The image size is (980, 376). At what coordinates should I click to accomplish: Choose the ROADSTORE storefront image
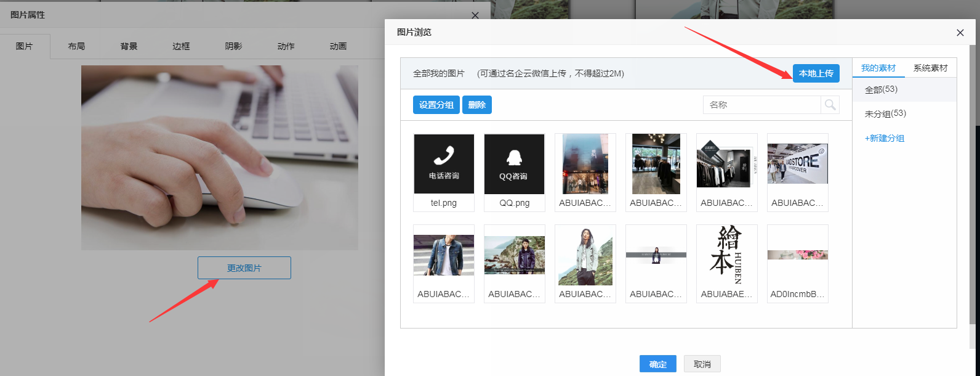tap(797, 164)
